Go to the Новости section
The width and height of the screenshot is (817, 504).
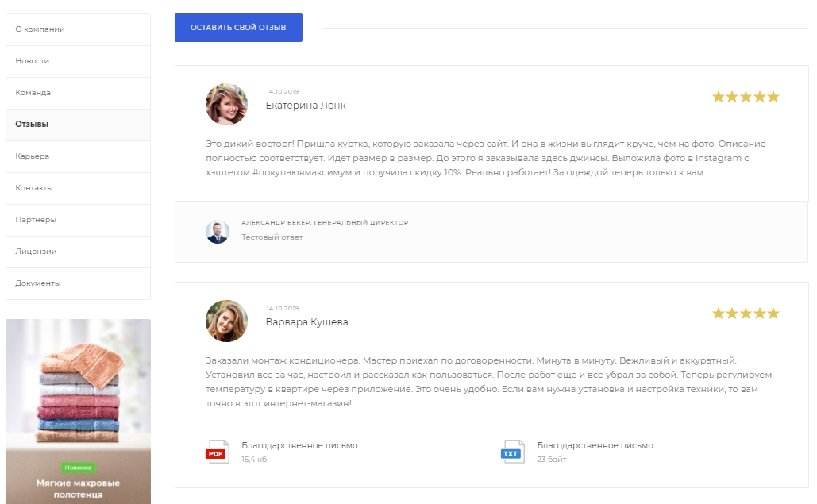78,61
